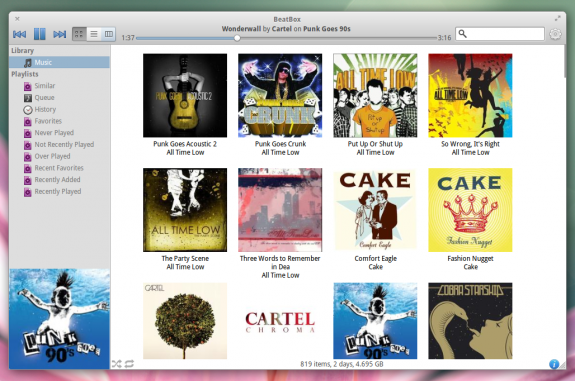
Task: Open Punk Goes Crunk album cover
Action: (280, 96)
